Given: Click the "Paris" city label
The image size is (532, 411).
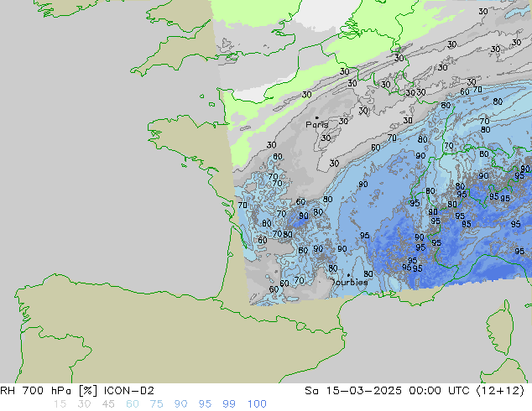Looking at the screenshot, I should coord(317,125).
